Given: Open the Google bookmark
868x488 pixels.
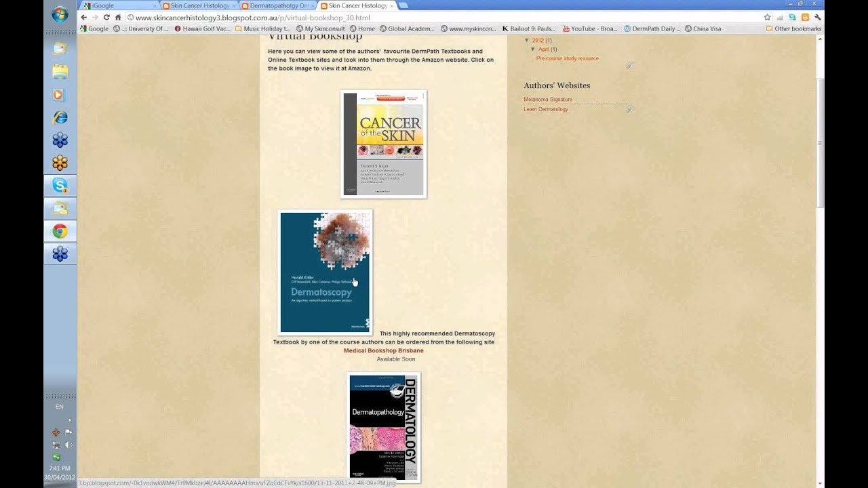Looking at the screenshot, I should 94,29.
